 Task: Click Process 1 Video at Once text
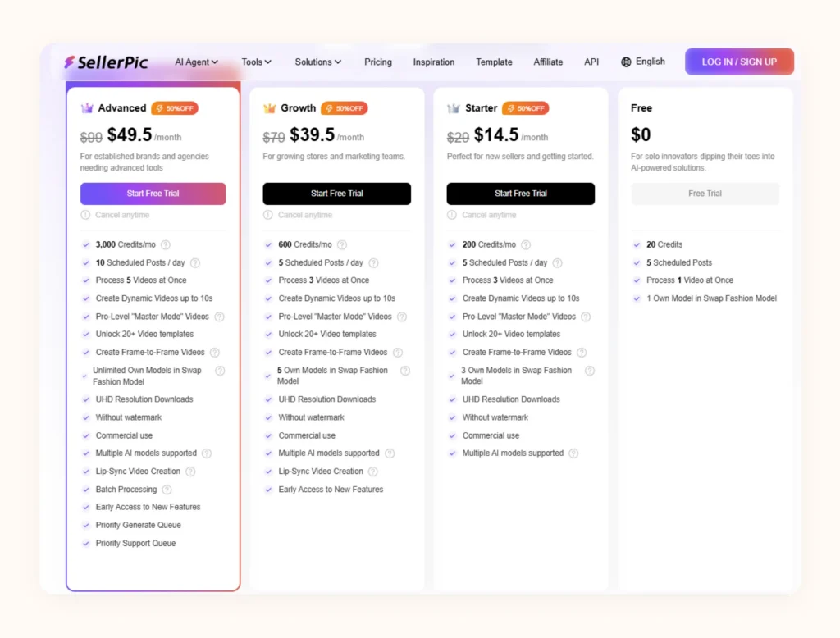click(690, 280)
